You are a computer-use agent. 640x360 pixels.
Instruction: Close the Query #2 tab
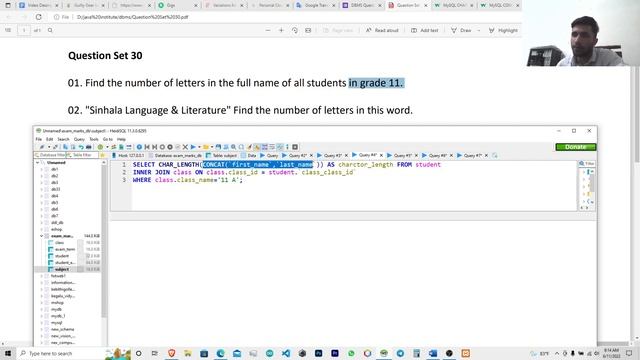(311, 156)
